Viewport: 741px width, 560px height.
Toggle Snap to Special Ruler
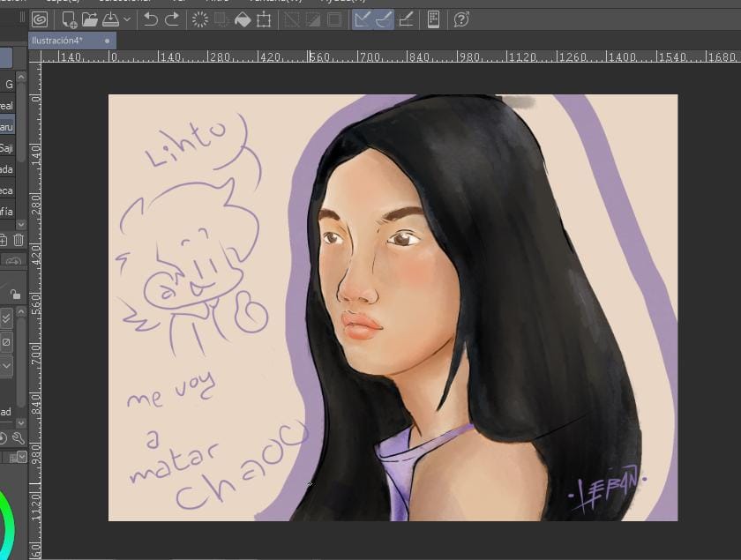[x=384, y=20]
